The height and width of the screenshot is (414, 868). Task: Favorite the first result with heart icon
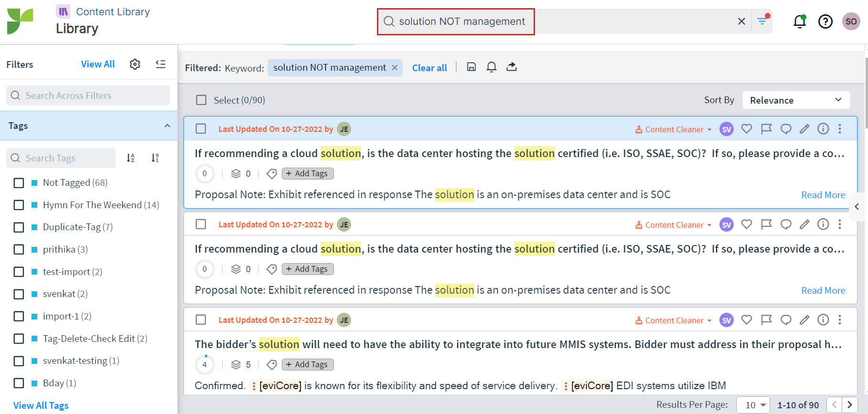tap(746, 129)
